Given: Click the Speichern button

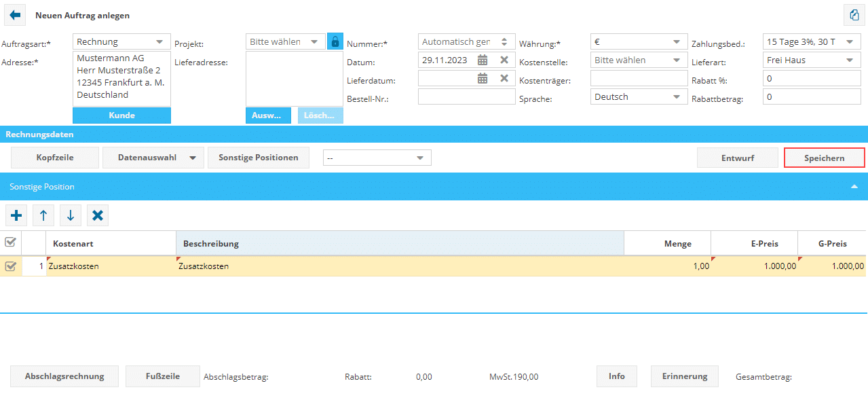Looking at the screenshot, I should coord(824,158).
